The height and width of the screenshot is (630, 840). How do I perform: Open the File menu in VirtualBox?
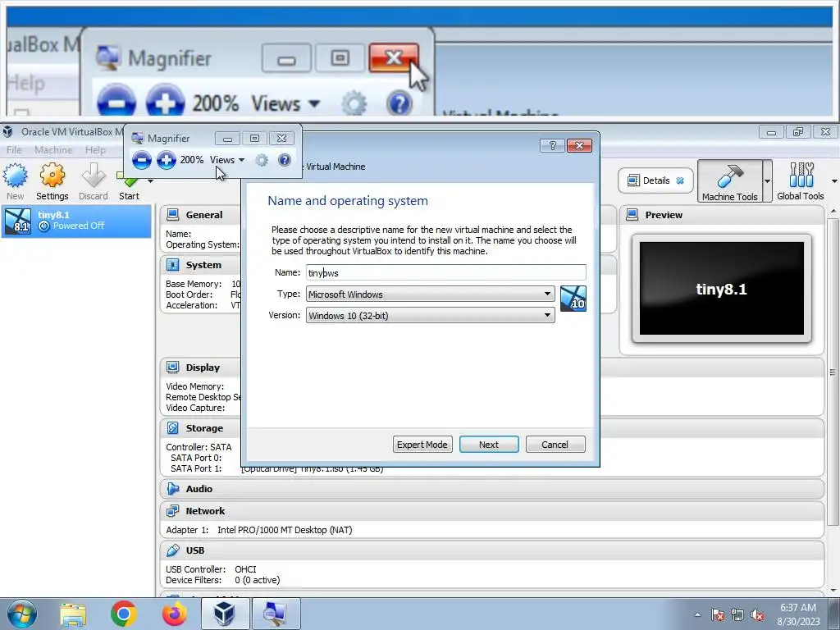pos(14,150)
